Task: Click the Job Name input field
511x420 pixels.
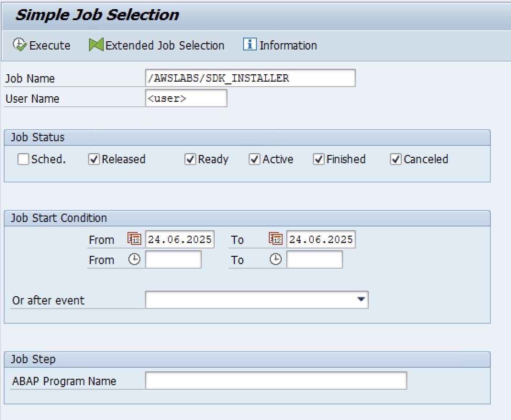Action: (x=250, y=78)
